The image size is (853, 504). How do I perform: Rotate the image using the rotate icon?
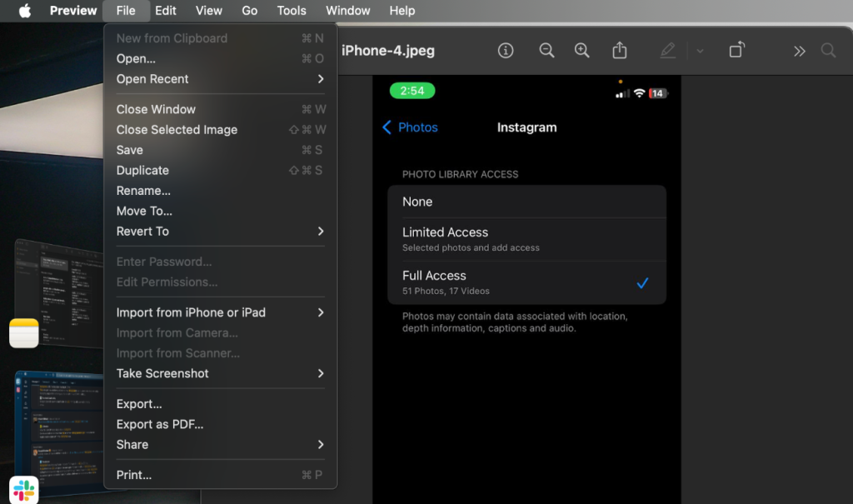[736, 50]
